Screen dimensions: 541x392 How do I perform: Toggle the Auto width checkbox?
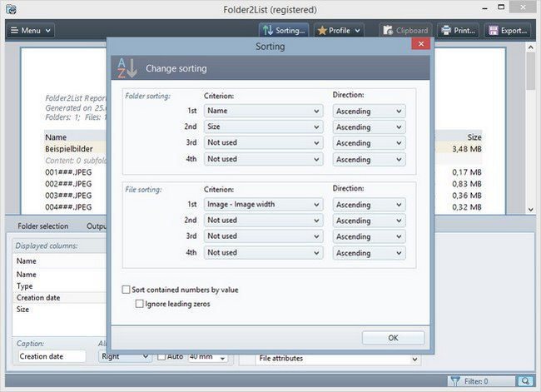point(161,356)
